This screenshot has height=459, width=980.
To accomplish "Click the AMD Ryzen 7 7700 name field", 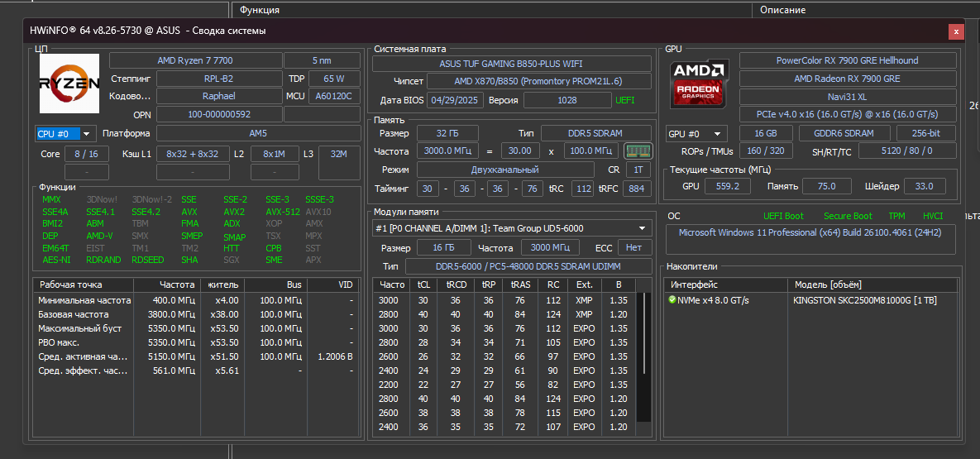I will 195,60.
